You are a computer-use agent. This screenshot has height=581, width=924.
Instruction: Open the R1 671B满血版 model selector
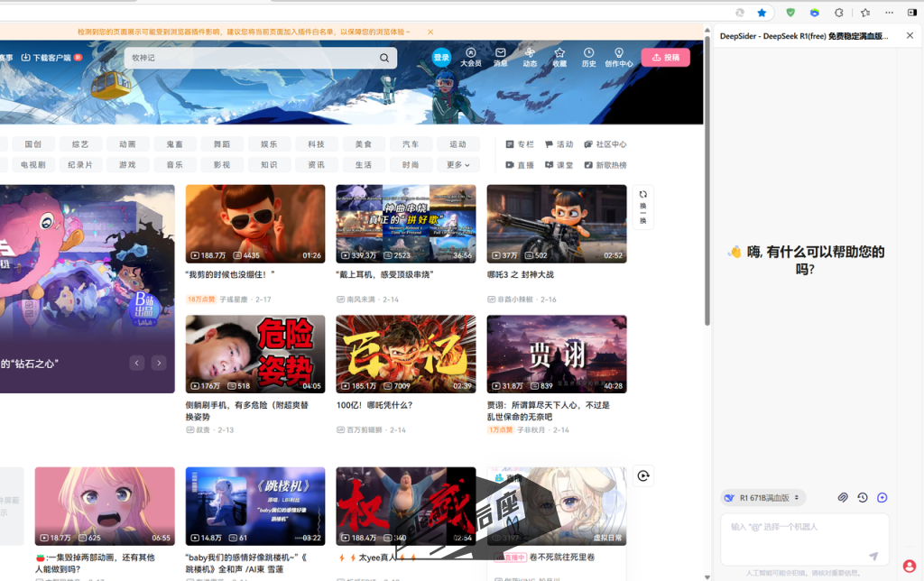(x=763, y=497)
